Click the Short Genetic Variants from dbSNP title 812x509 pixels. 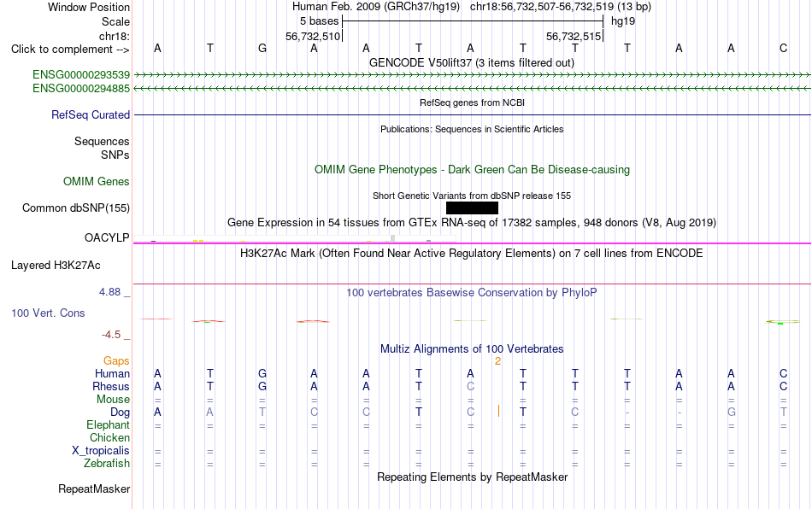[472, 196]
